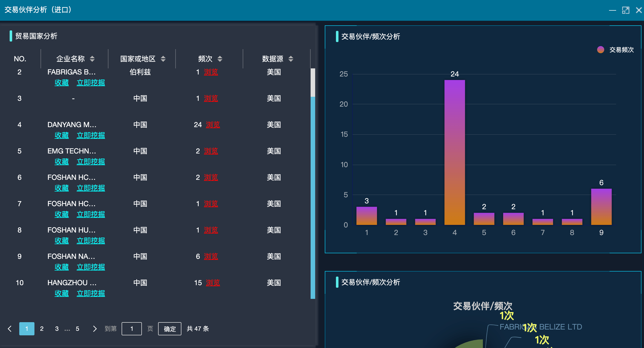Toggle 交易频次 legend marker in chart
644x348 pixels.
point(600,50)
